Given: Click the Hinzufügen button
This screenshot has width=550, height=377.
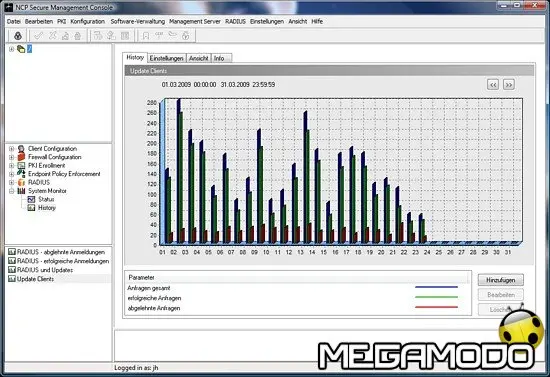Looking at the screenshot, I should 501,280.
